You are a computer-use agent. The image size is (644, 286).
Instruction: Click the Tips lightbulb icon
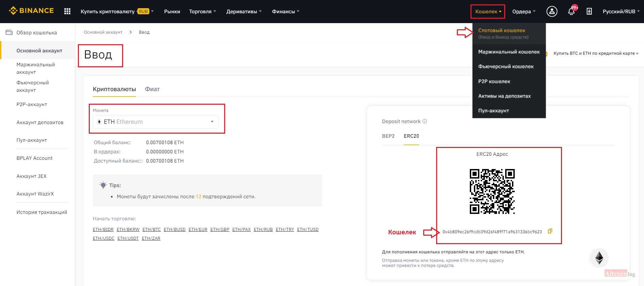[x=103, y=185]
